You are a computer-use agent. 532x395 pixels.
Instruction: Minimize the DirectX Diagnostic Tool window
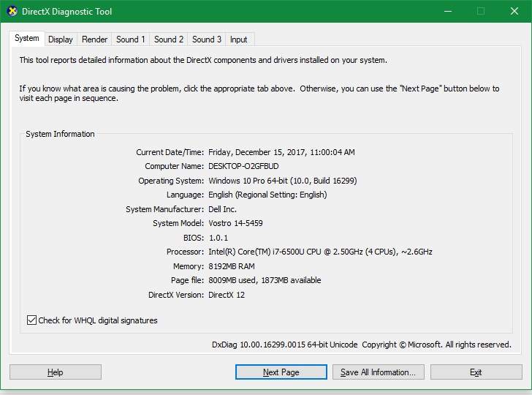[448, 11]
